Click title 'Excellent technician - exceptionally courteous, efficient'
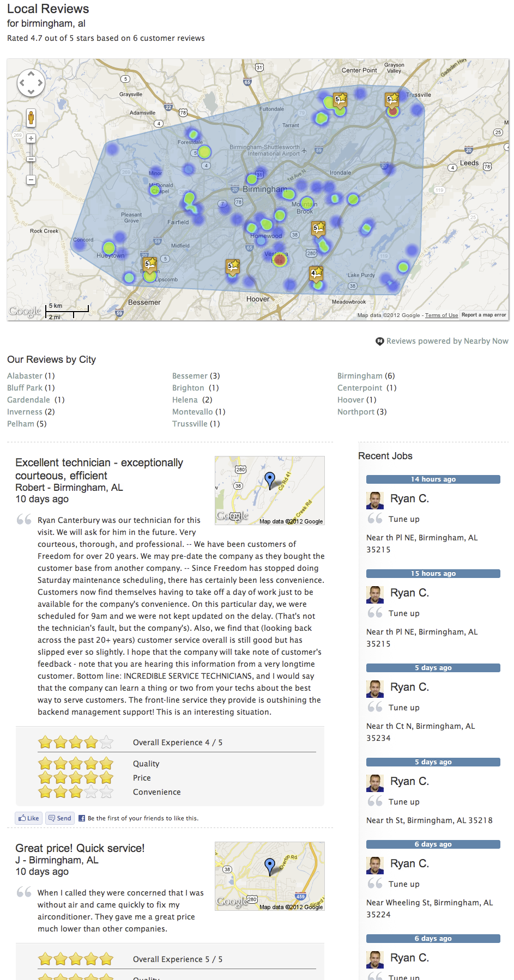 [99, 469]
